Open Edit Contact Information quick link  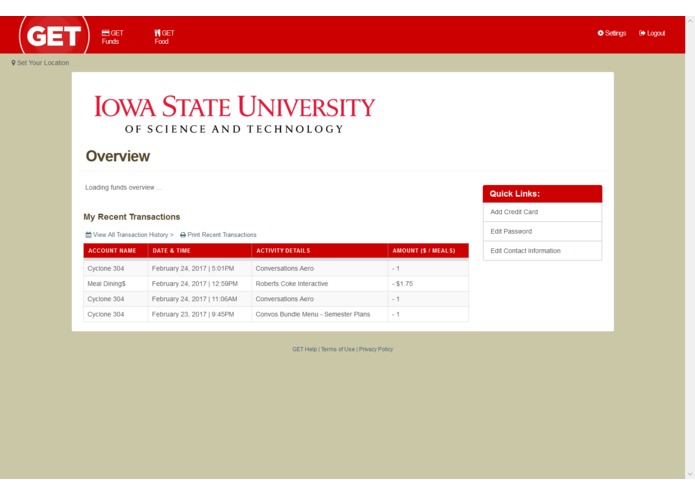tap(542, 251)
